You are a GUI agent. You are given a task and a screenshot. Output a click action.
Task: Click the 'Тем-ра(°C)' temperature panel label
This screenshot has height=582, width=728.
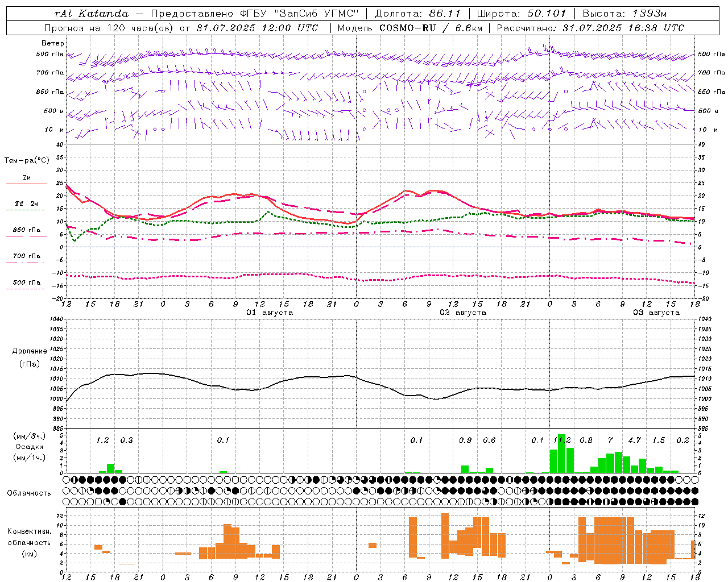(x=27, y=161)
